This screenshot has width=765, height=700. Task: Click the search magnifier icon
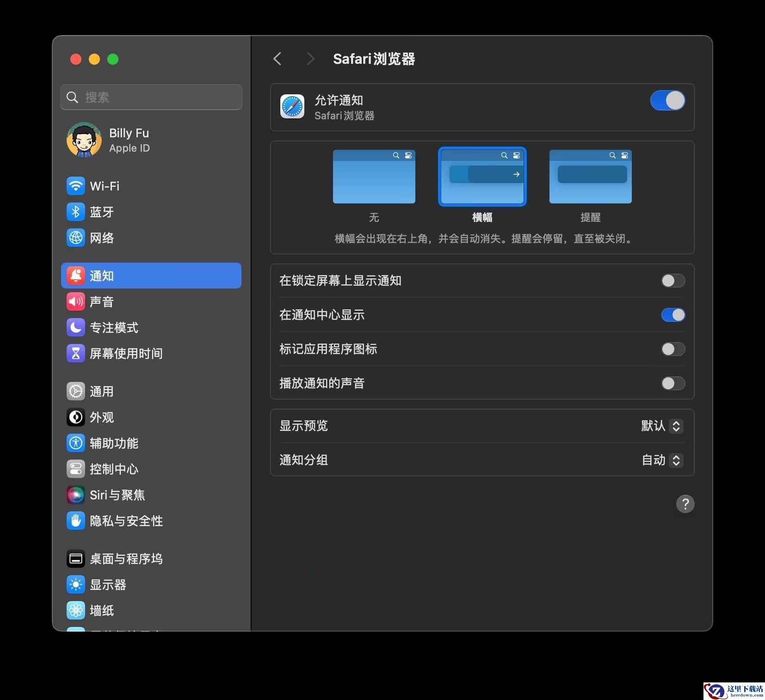pyautogui.click(x=73, y=97)
